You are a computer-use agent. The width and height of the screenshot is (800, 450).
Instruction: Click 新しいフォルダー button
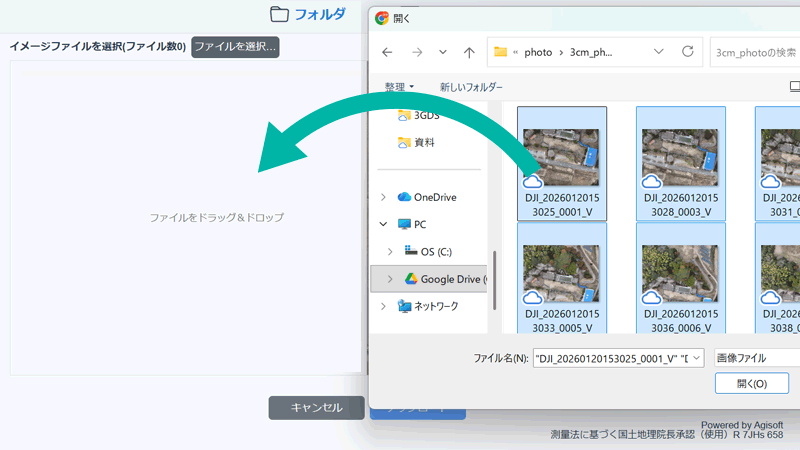(x=471, y=87)
